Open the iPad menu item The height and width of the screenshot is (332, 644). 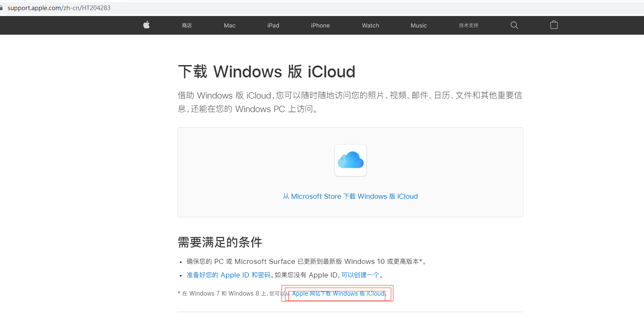(273, 25)
